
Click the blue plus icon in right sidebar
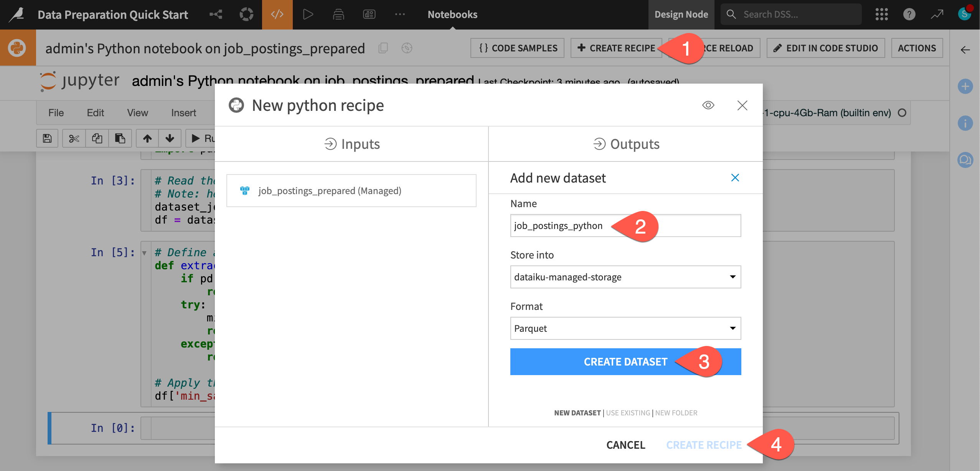pyautogui.click(x=965, y=86)
